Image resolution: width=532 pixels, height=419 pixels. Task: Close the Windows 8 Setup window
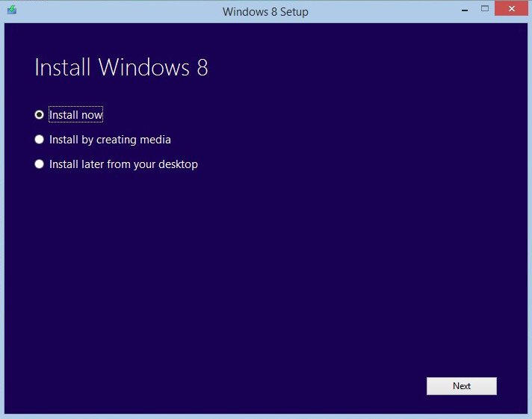point(512,8)
